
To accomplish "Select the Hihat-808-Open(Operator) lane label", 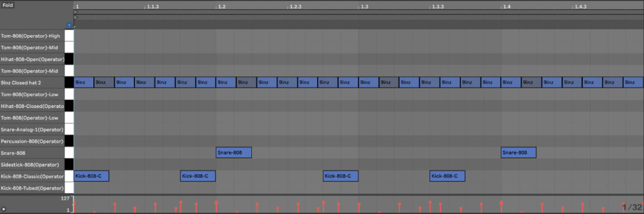I will (x=33, y=59).
